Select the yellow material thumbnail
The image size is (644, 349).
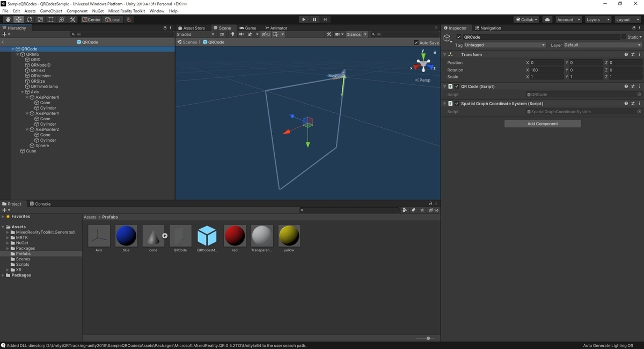click(289, 236)
